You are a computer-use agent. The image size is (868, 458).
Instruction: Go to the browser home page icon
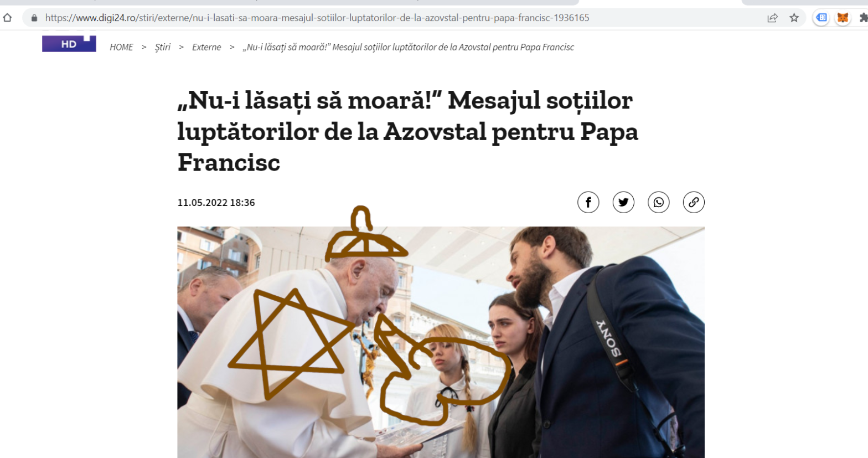[7, 18]
